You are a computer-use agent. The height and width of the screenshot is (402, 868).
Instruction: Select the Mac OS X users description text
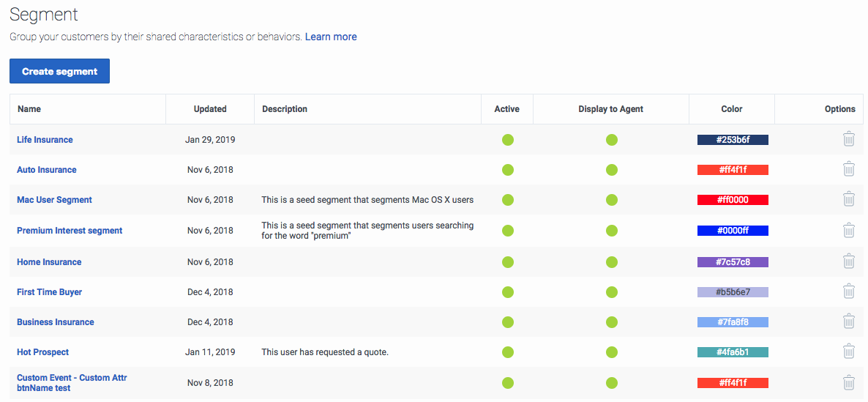(x=367, y=199)
